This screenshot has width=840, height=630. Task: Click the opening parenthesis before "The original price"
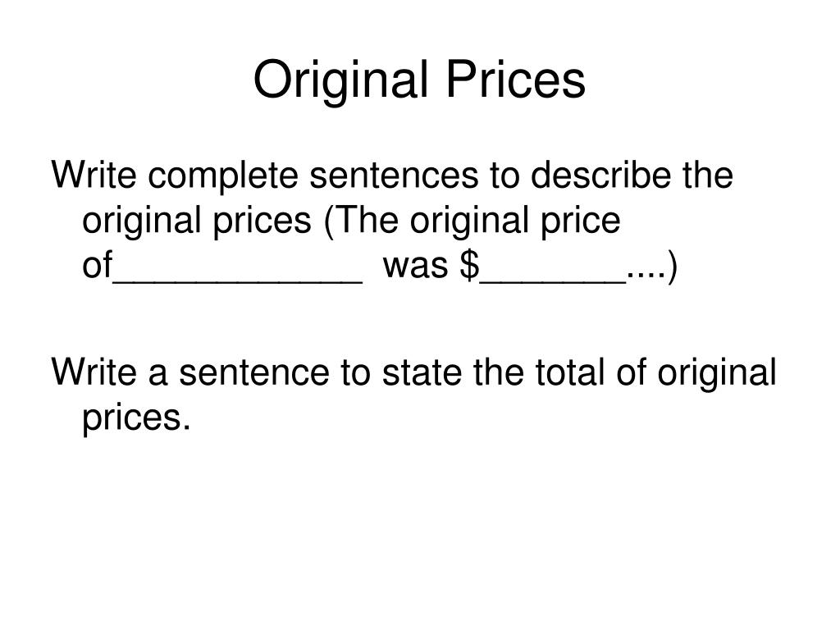[x=329, y=221]
